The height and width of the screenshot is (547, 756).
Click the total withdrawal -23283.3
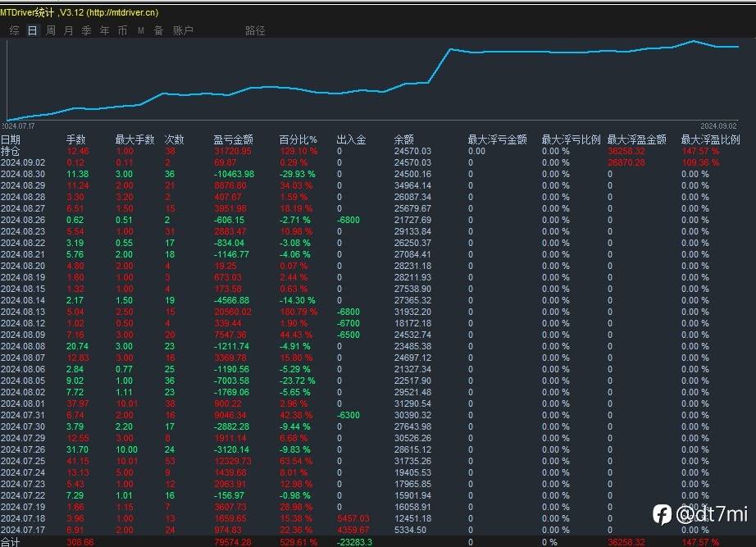tap(354, 542)
